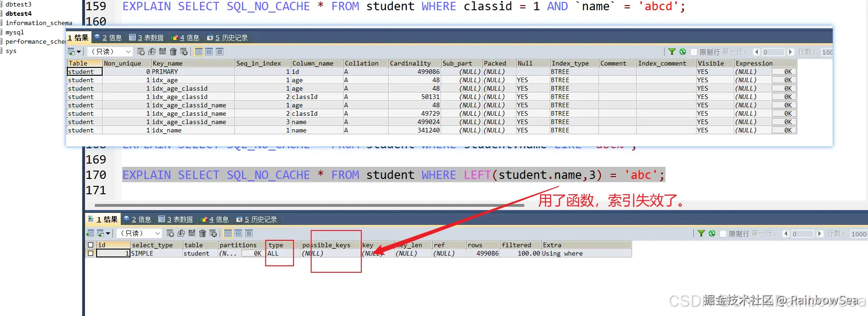Open the lower (只读) mode dropdown
Screen dimensions: 868x316
(139, 233)
